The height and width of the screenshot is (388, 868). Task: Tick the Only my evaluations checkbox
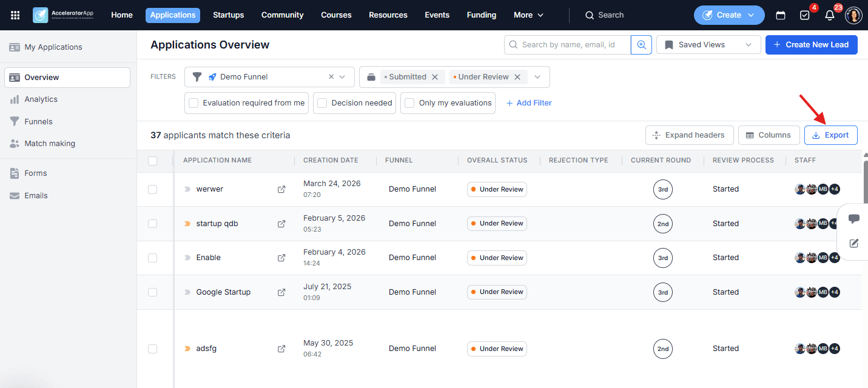coord(409,103)
